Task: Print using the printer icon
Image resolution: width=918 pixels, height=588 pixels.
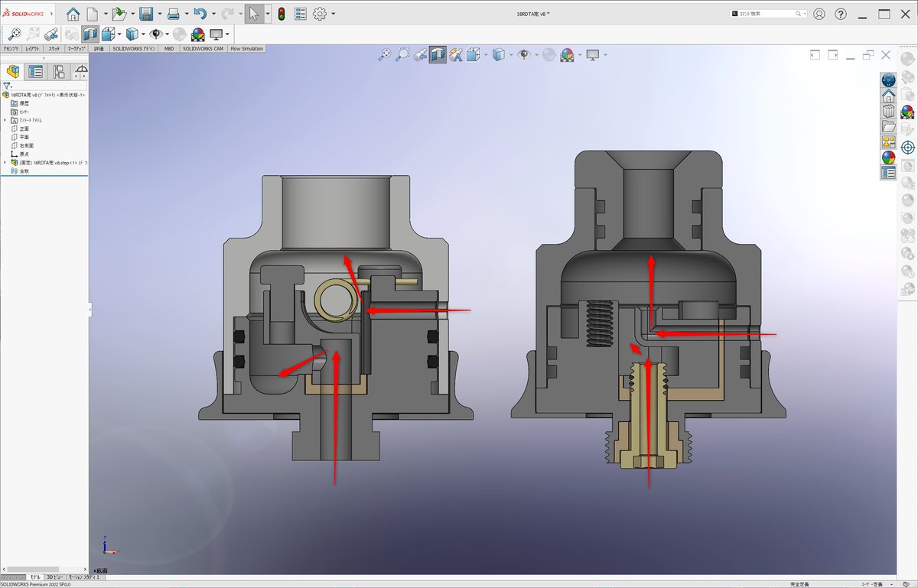Action: [173, 14]
